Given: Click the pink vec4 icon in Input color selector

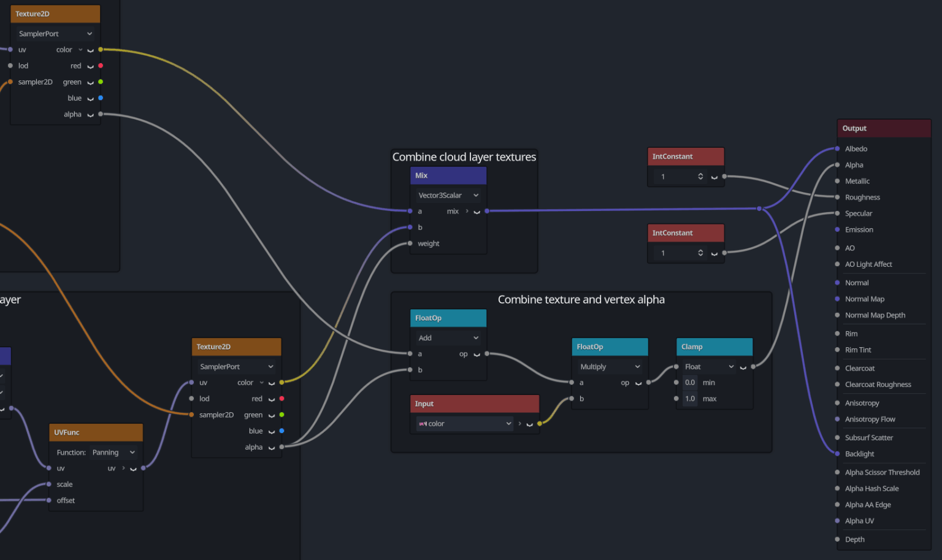Looking at the screenshot, I should (423, 423).
